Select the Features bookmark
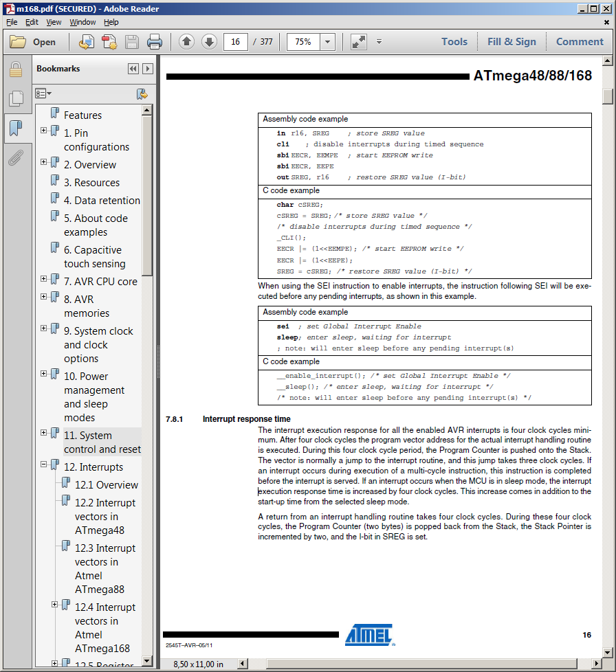This screenshot has width=616, height=672. click(x=82, y=115)
